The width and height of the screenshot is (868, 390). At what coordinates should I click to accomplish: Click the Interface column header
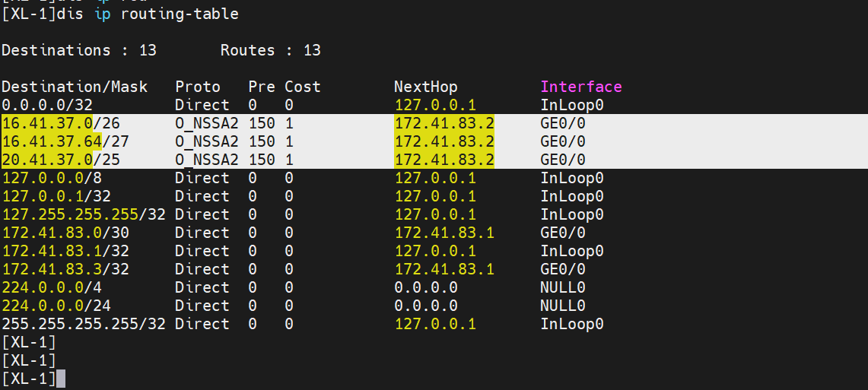(x=580, y=87)
